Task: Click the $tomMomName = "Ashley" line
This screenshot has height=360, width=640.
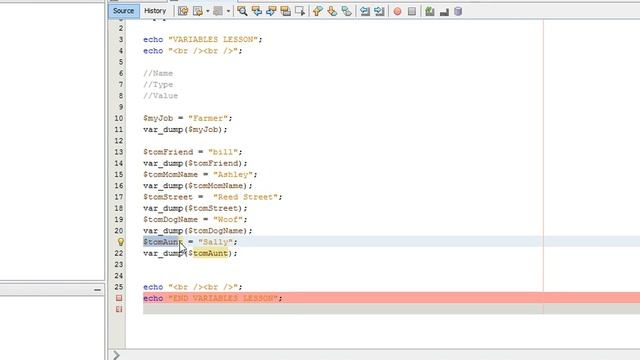Action: (200, 175)
